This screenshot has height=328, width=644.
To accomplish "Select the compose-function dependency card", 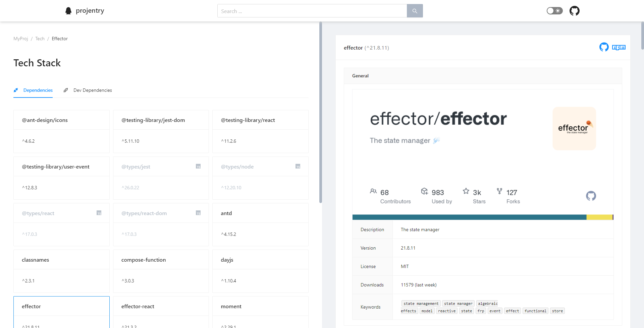I will click(x=161, y=271).
